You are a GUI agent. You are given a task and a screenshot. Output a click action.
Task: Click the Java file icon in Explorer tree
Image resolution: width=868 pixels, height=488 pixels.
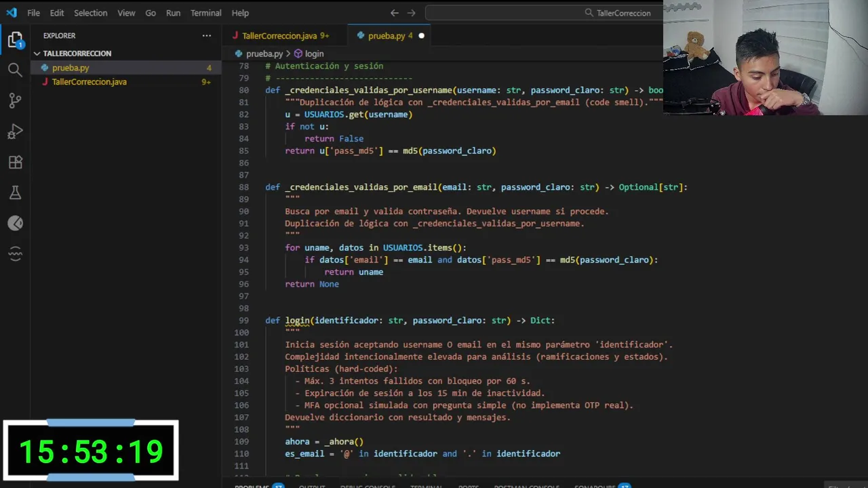pos(45,82)
